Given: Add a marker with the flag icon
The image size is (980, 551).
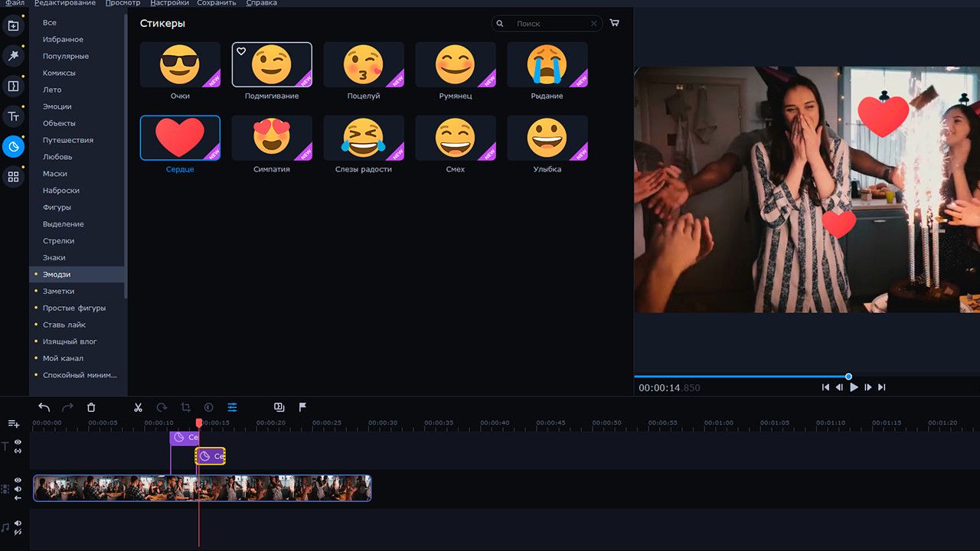Looking at the screenshot, I should pyautogui.click(x=302, y=407).
